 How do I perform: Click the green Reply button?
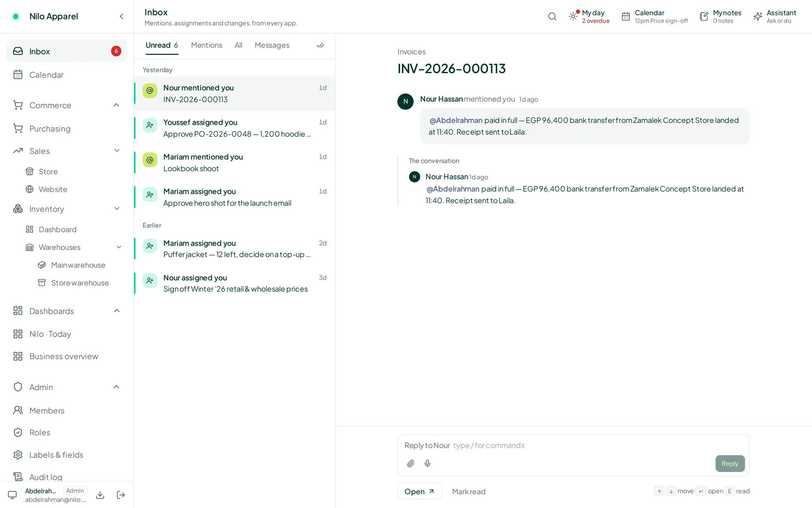click(730, 464)
